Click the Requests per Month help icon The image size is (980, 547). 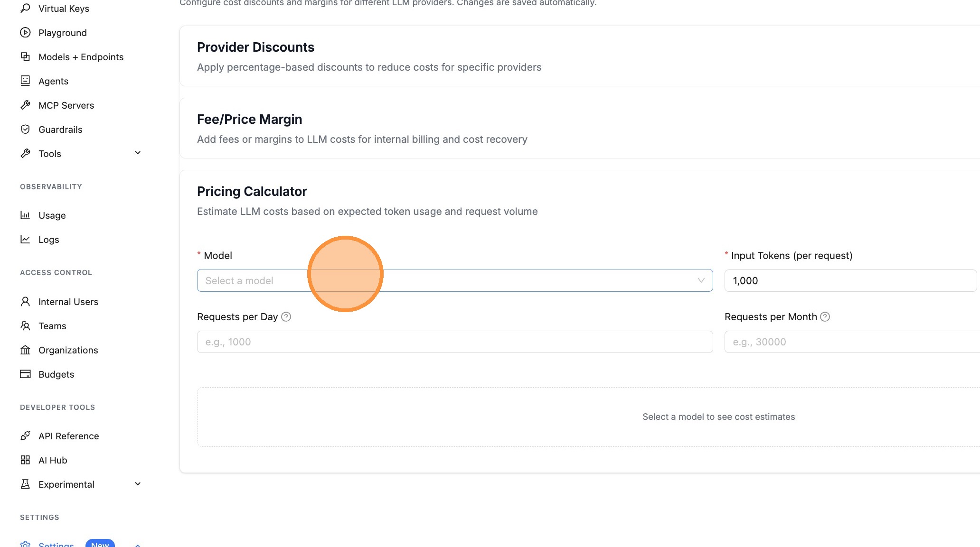pos(825,316)
